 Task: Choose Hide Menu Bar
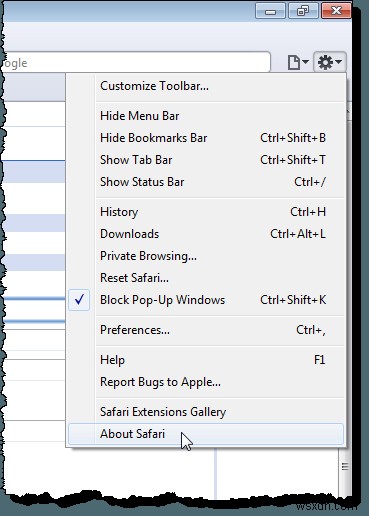coord(206,116)
